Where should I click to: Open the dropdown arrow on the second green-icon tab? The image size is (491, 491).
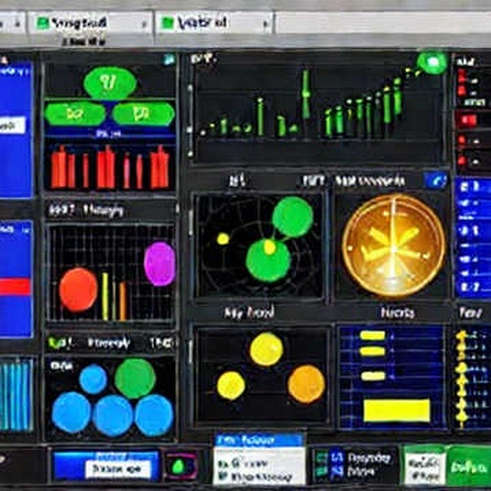tap(266, 24)
